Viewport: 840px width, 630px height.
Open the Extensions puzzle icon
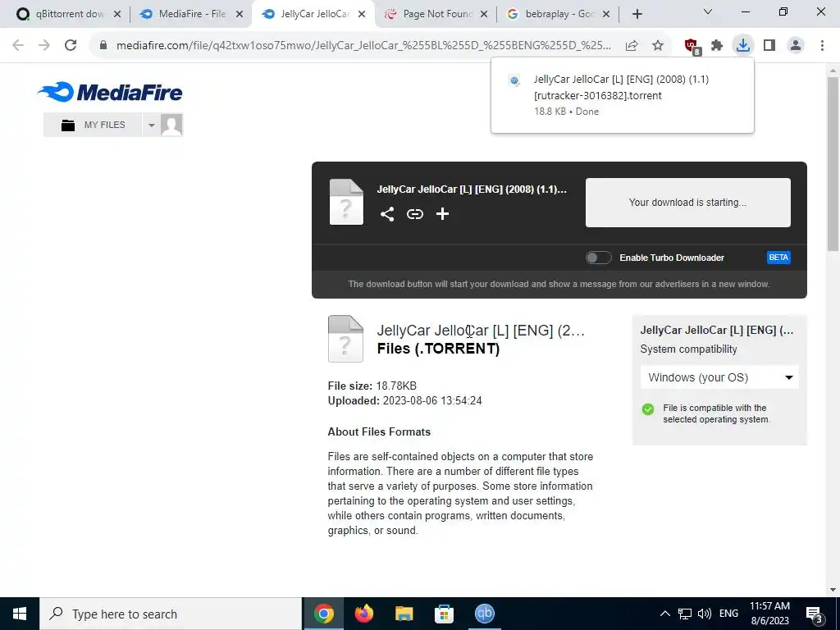[717, 46]
